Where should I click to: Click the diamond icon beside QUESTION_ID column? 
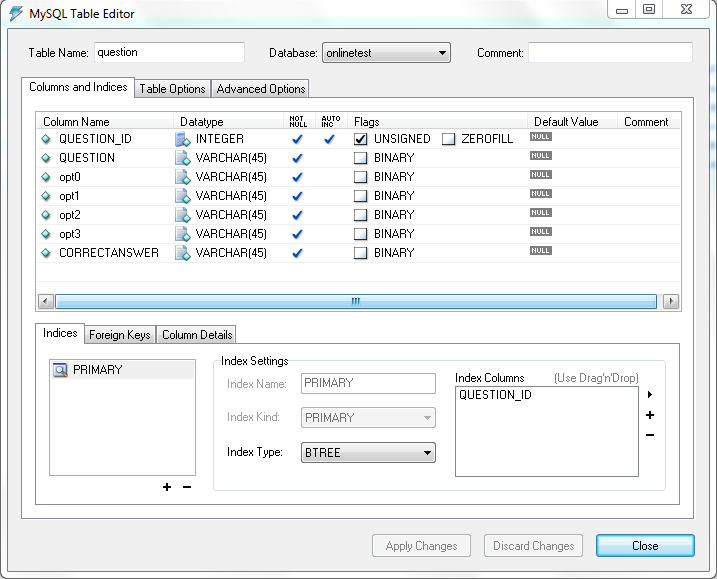[46, 139]
